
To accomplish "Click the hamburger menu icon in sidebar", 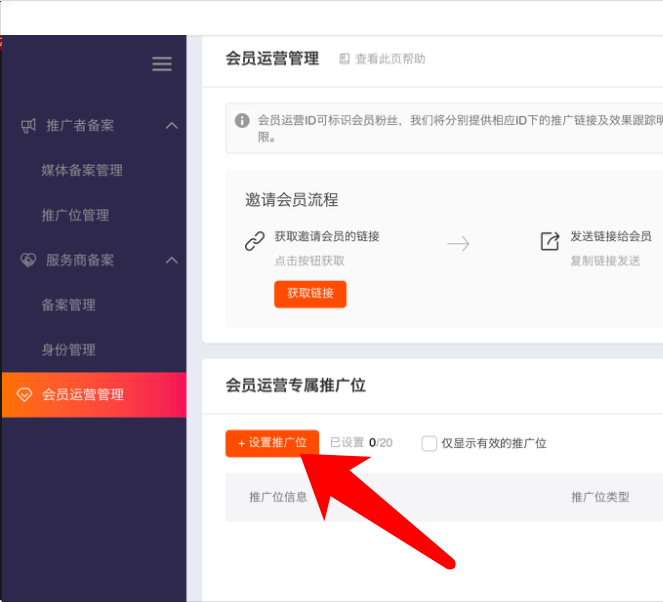I will (162, 64).
